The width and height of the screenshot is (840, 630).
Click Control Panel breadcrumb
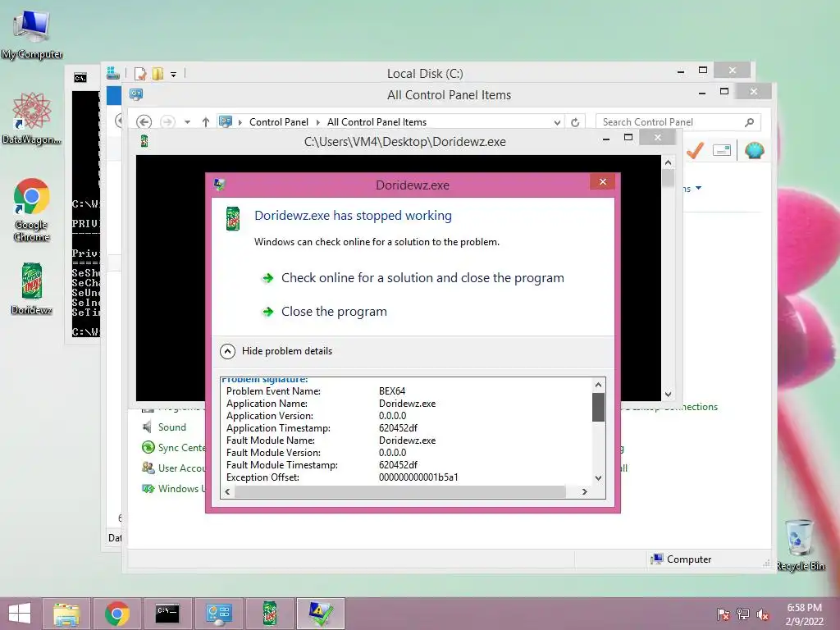tap(279, 122)
